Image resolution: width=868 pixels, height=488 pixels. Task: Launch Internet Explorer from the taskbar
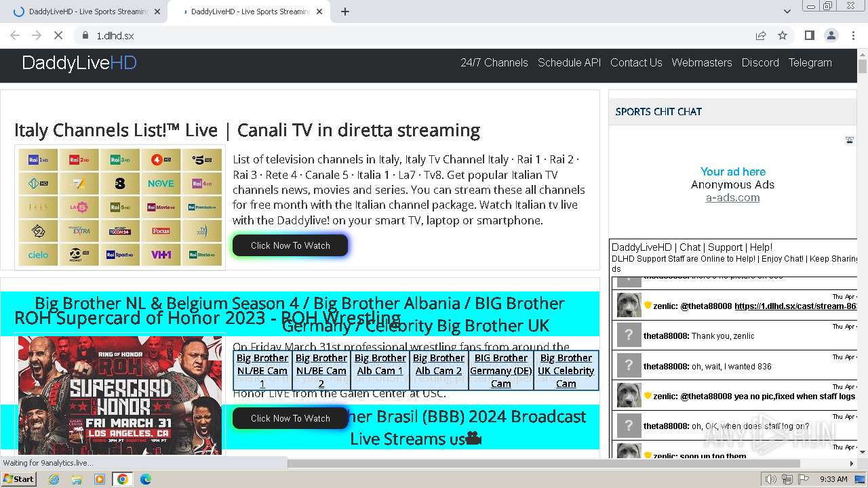pyautogui.click(x=54, y=479)
